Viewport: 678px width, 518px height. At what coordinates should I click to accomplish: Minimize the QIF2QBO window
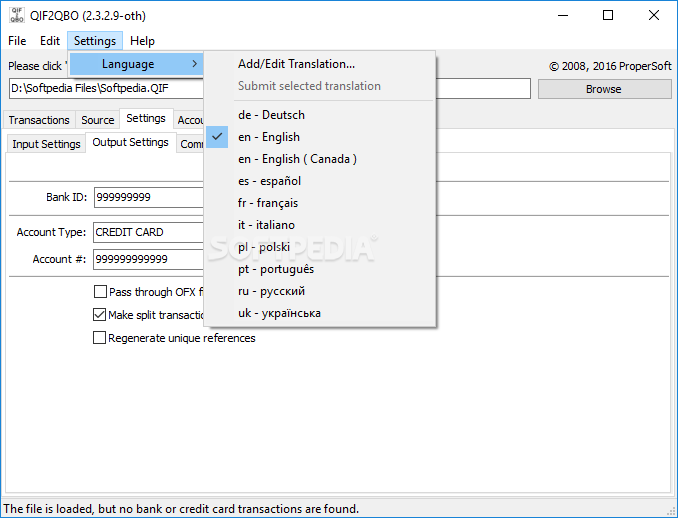(563, 16)
